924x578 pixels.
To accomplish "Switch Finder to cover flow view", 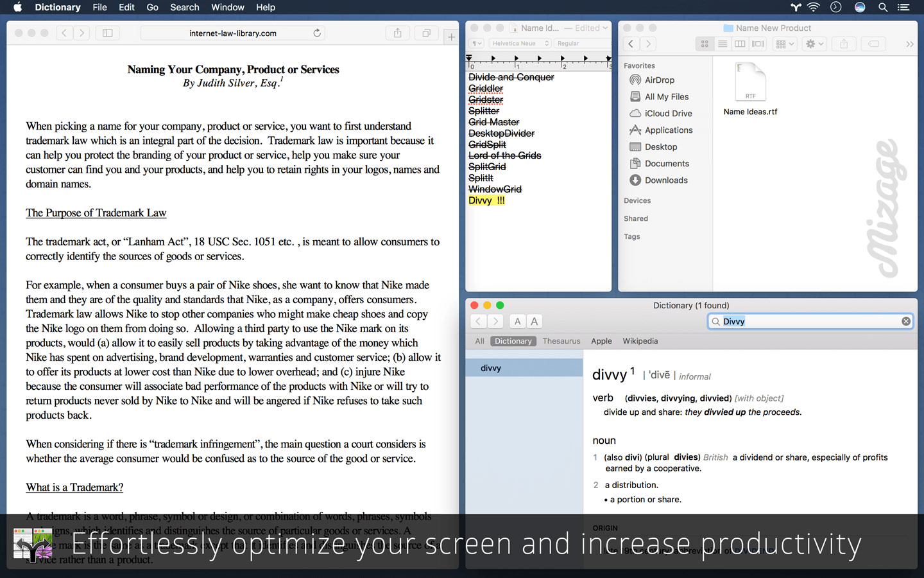I will [757, 44].
